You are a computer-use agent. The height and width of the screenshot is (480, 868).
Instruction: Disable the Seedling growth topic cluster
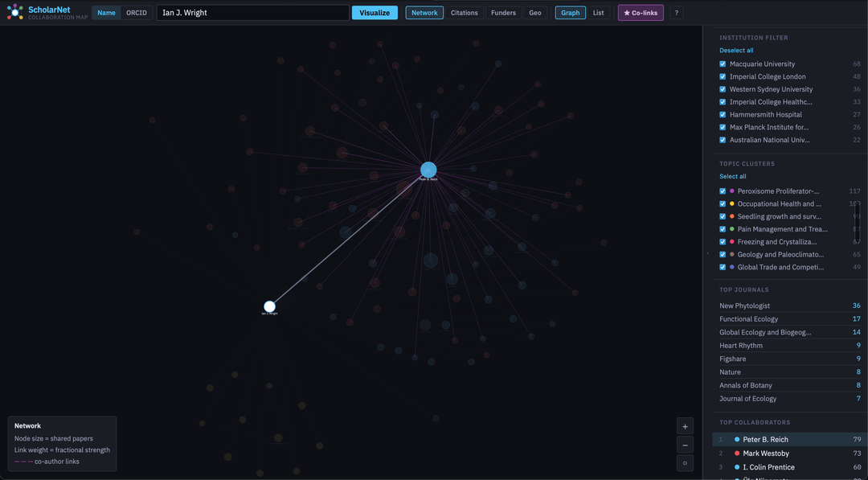pos(723,216)
